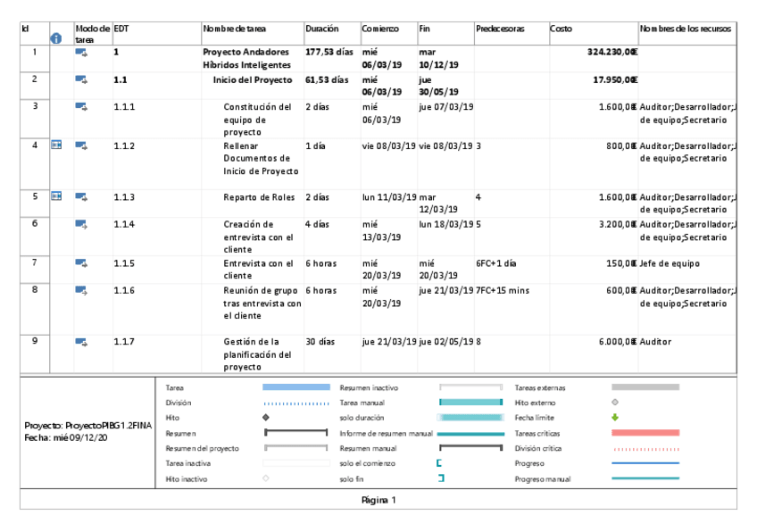Click the indicator icon in row 4
The image size is (757, 532).
pyautogui.click(x=57, y=145)
